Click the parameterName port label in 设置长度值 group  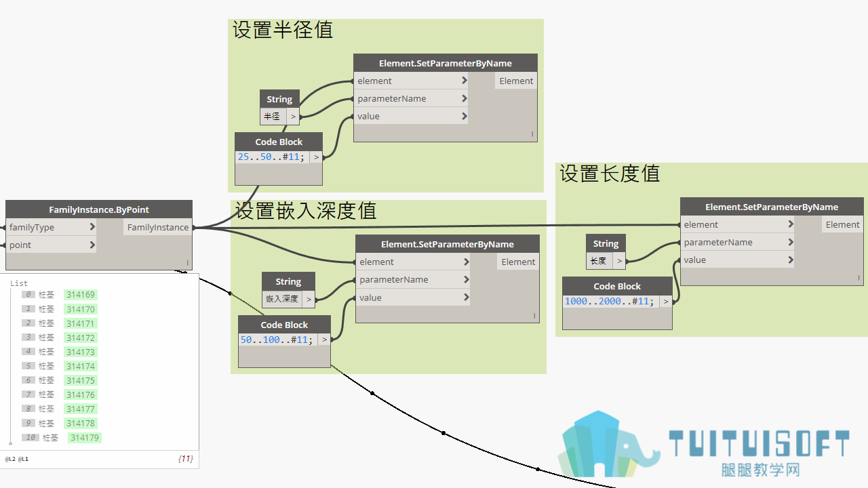[718, 242]
